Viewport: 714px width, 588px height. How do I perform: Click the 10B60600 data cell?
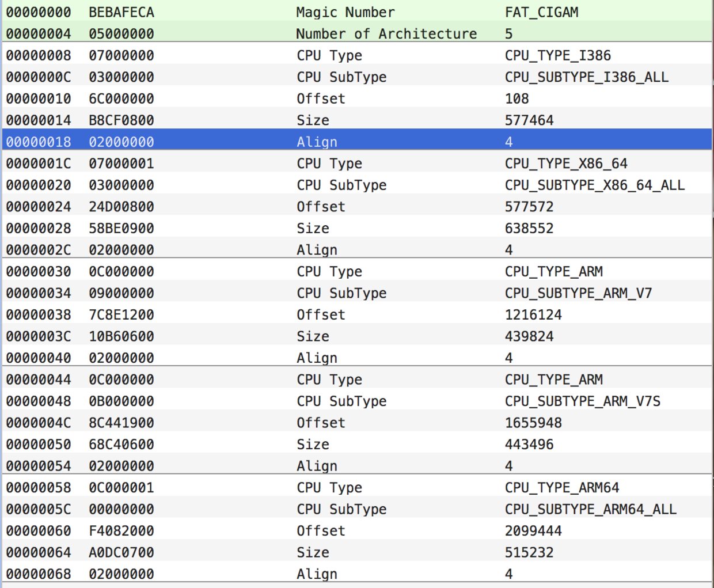[x=121, y=336]
